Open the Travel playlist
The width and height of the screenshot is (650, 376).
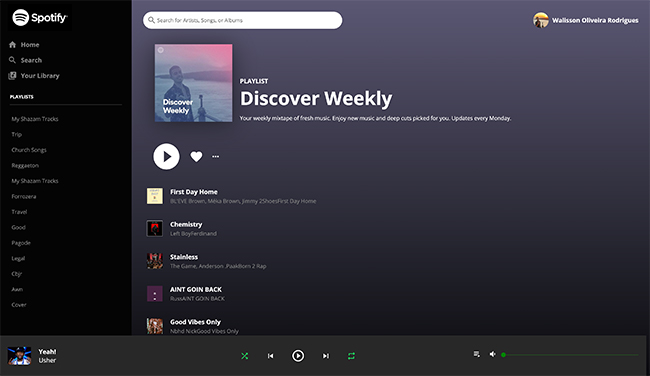pos(19,212)
